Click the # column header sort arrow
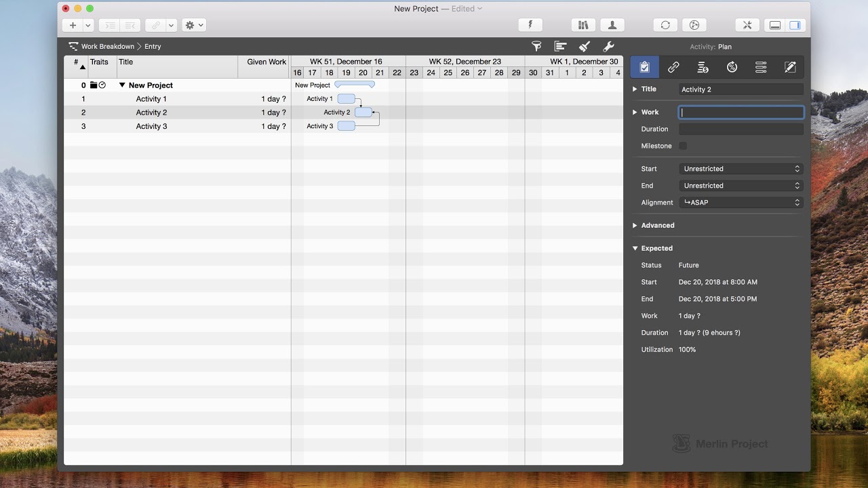 [83, 67]
